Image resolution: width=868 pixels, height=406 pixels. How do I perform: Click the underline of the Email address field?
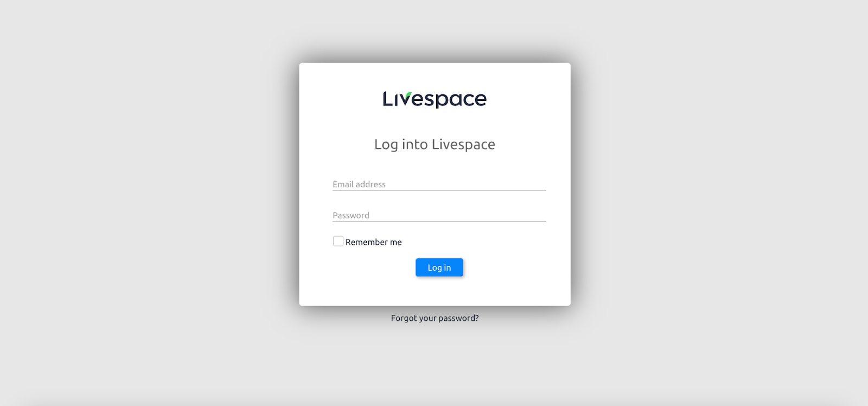click(439, 191)
